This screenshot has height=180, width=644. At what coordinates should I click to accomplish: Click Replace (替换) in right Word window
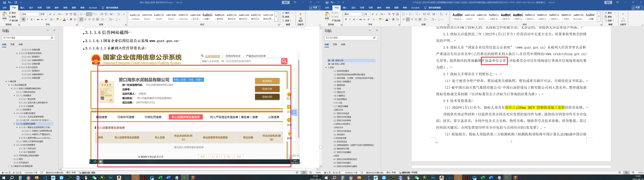(x=609, y=17)
